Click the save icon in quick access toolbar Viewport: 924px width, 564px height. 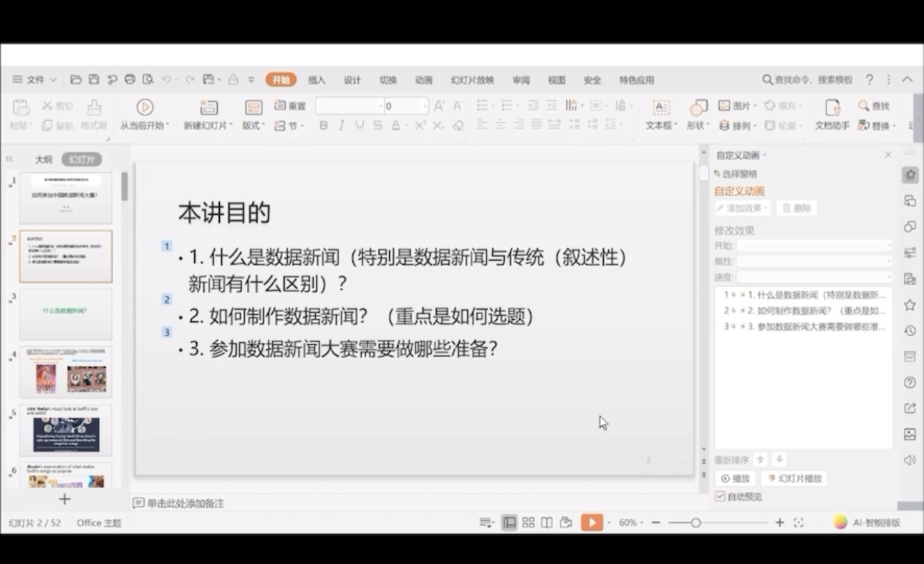click(x=94, y=79)
